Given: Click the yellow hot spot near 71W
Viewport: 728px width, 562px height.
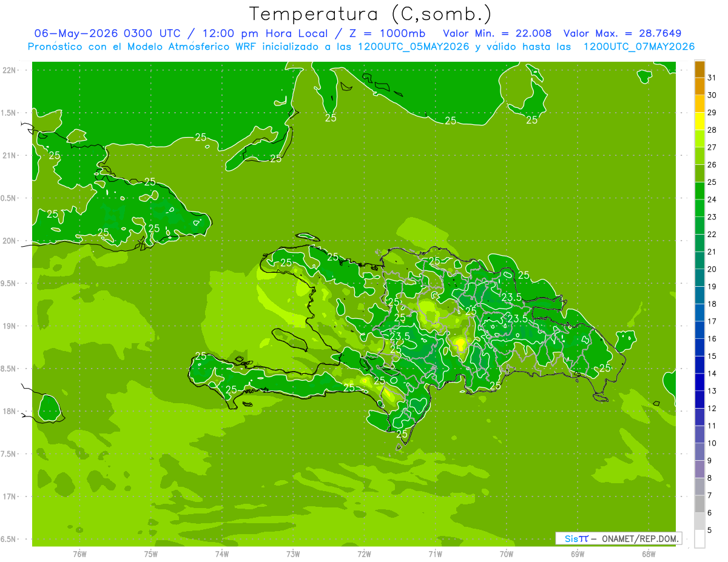Looking at the screenshot, I should (x=460, y=344).
